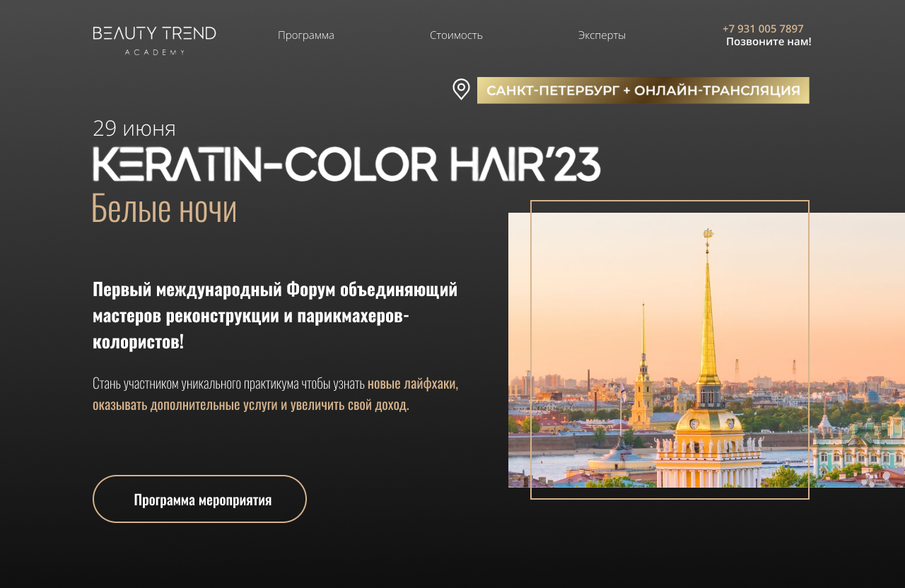Image resolution: width=905 pixels, height=588 pixels.
Task: Click the 29 июня date text
Action: pyautogui.click(x=134, y=128)
